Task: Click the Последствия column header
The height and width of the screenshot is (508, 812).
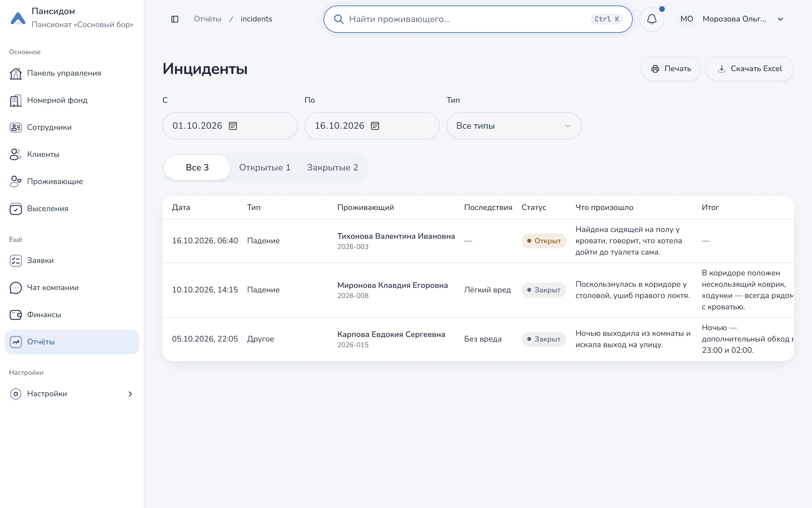Action: [x=488, y=207]
